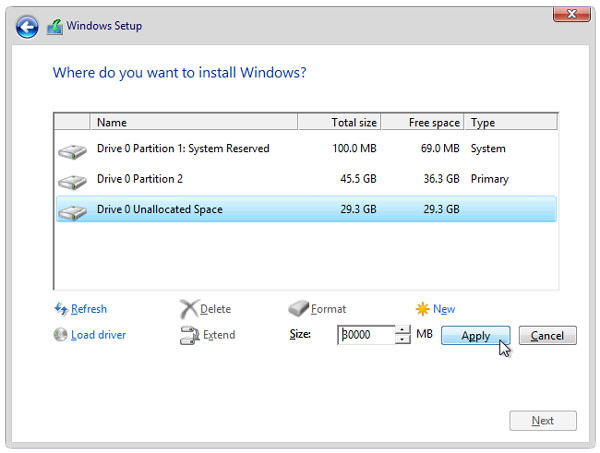
Task: Decrease size with the down spinner arrow
Action: point(403,340)
